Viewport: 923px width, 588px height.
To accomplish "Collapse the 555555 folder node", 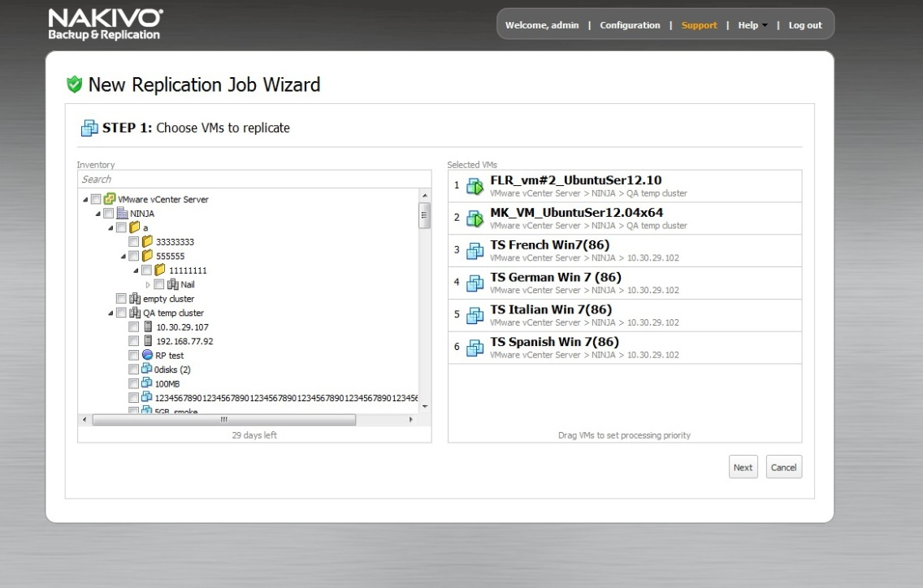I will [123, 256].
